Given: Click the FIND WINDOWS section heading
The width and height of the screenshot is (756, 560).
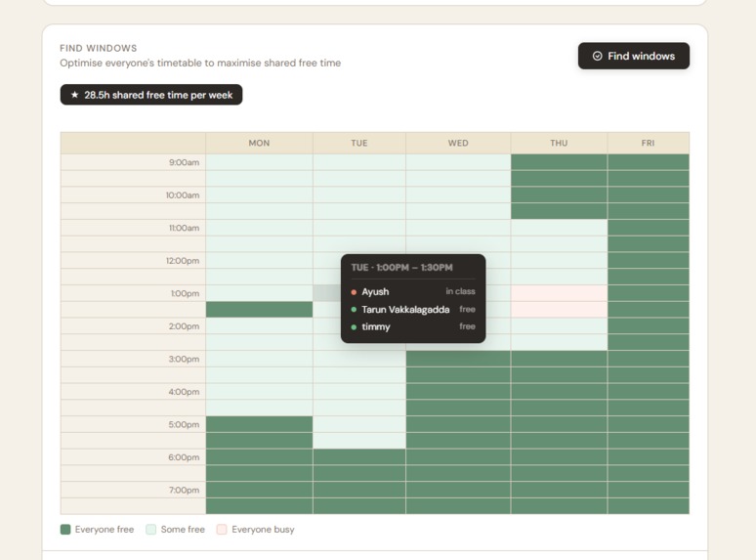Looking at the screenshot, I should (99, 48).
